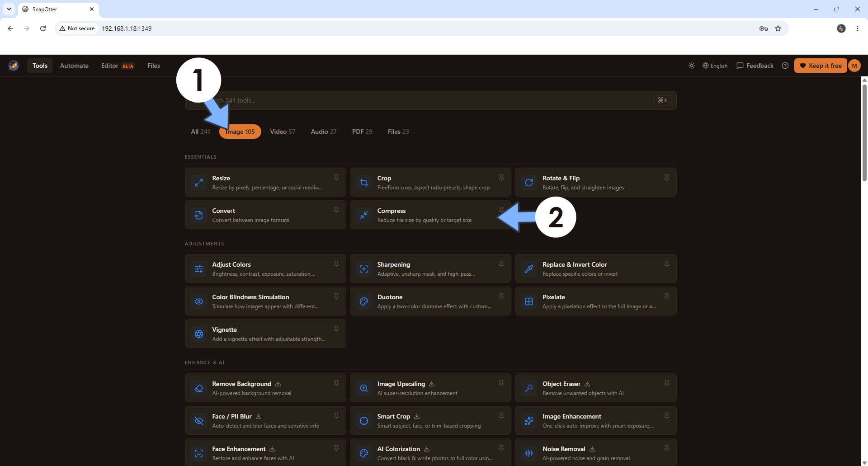Bookmark this page with the star icon

[778, 28]
